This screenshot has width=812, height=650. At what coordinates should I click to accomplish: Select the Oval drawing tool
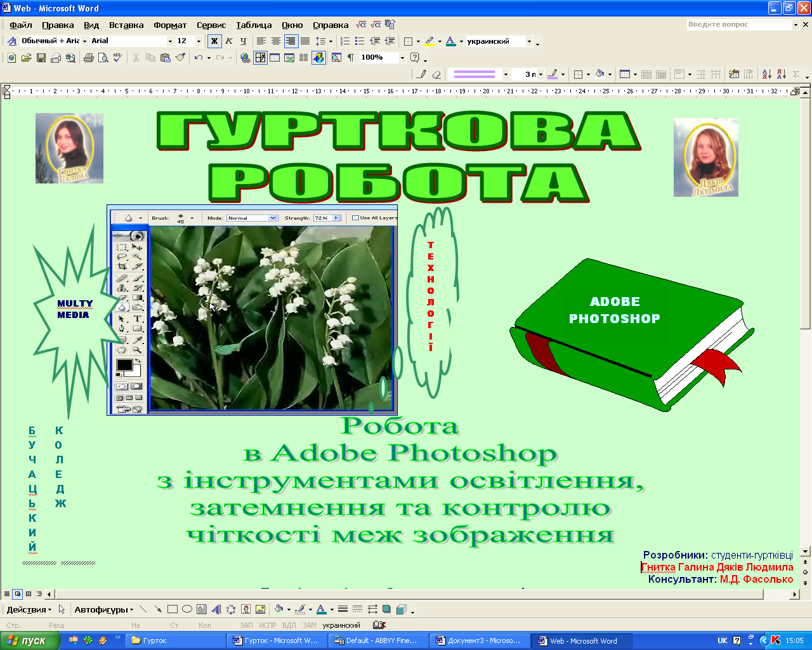[x=187, y=609]
